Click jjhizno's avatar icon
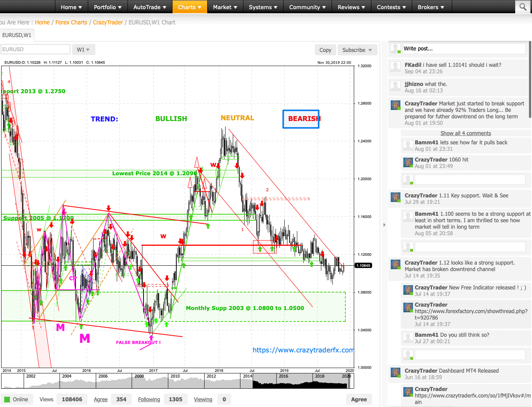Image resolution: width=532 pixels, height=407 pixels. 395,86
